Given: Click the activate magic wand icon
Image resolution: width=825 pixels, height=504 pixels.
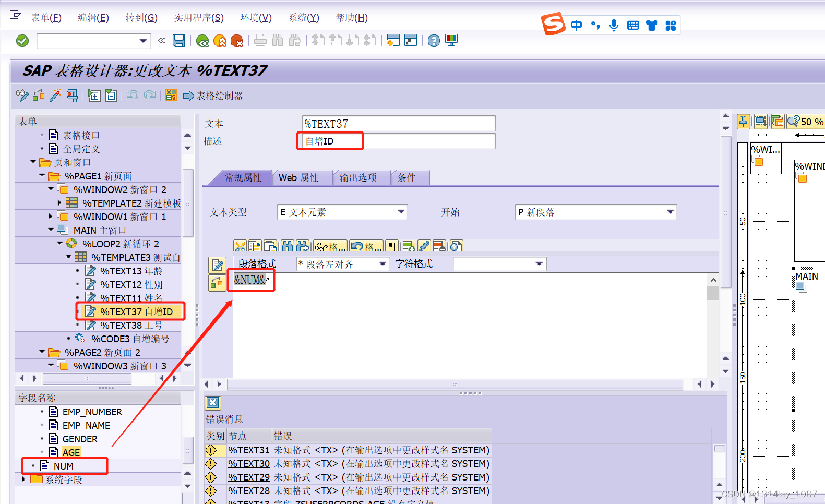Looking at the screenshot, I should [55, 95].
